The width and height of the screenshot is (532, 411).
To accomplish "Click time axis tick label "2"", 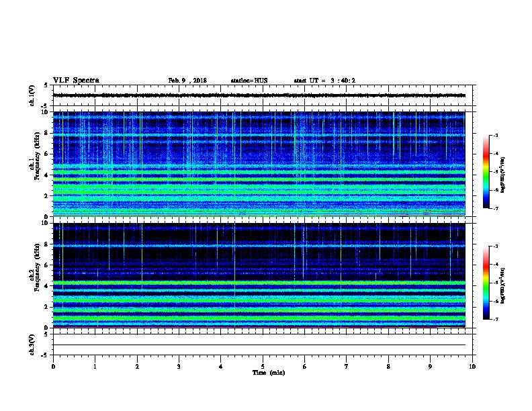I will (137, 367).
